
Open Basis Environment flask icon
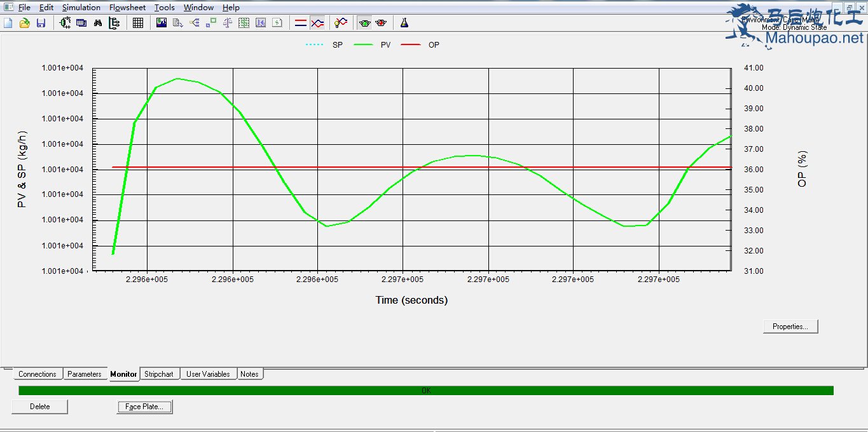tap(404, 23)
